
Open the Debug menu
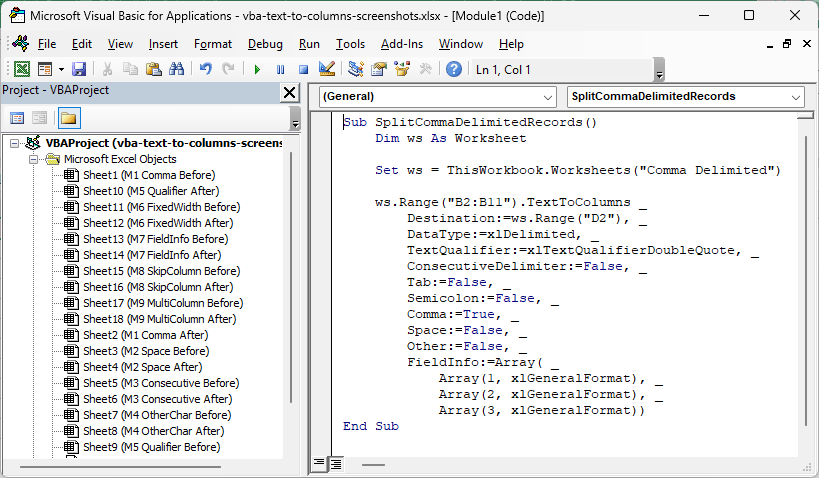[x=265, y=44]
